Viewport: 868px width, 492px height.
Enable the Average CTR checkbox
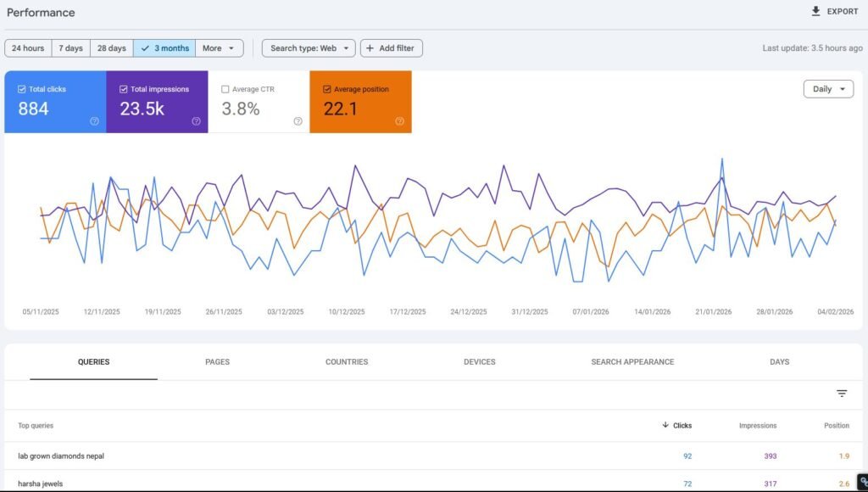[x=225, y=89]
